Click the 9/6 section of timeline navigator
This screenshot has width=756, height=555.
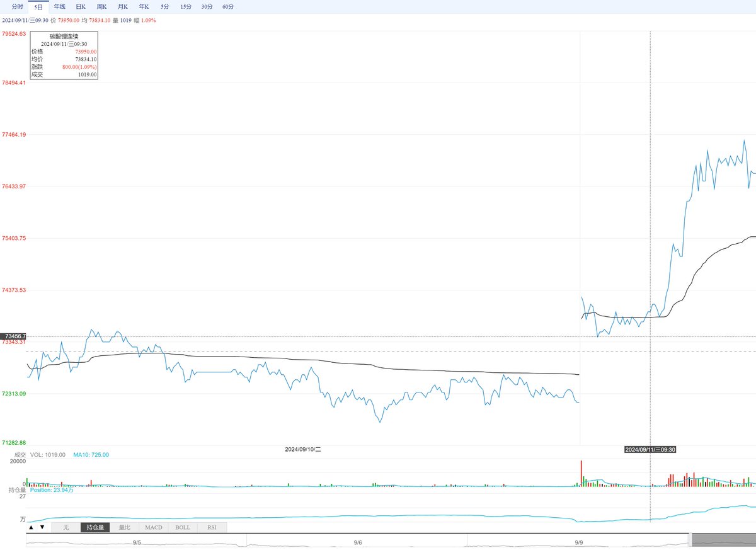click(x=357, y=541)
